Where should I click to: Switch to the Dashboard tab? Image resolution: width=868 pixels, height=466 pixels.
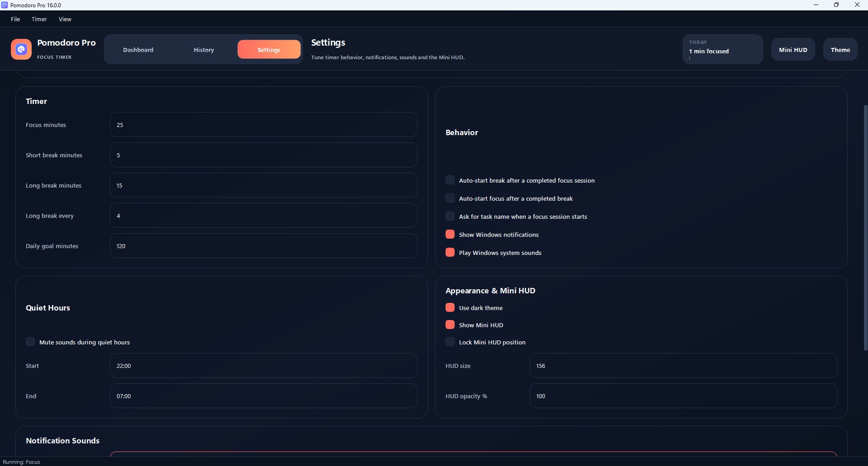click(x=138, y=49)
